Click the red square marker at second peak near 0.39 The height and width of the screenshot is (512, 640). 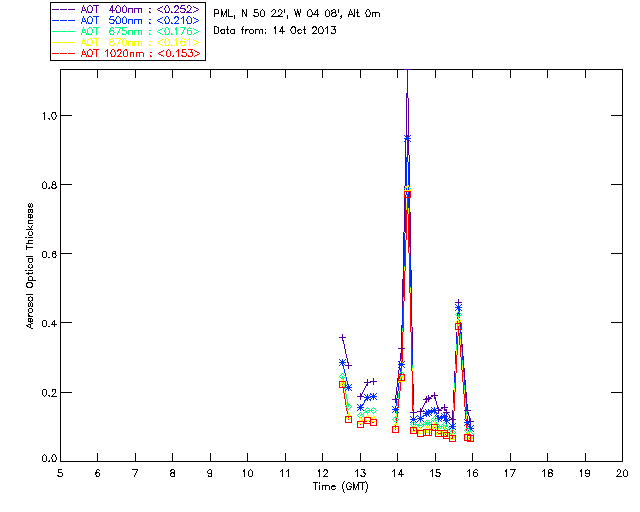(x=458, y=326)
